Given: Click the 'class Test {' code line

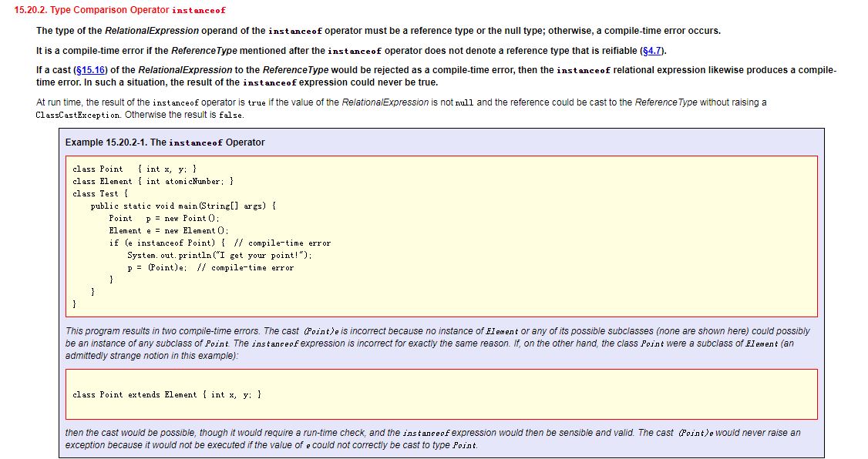Looking at the screenshot, I should point(100,193).
